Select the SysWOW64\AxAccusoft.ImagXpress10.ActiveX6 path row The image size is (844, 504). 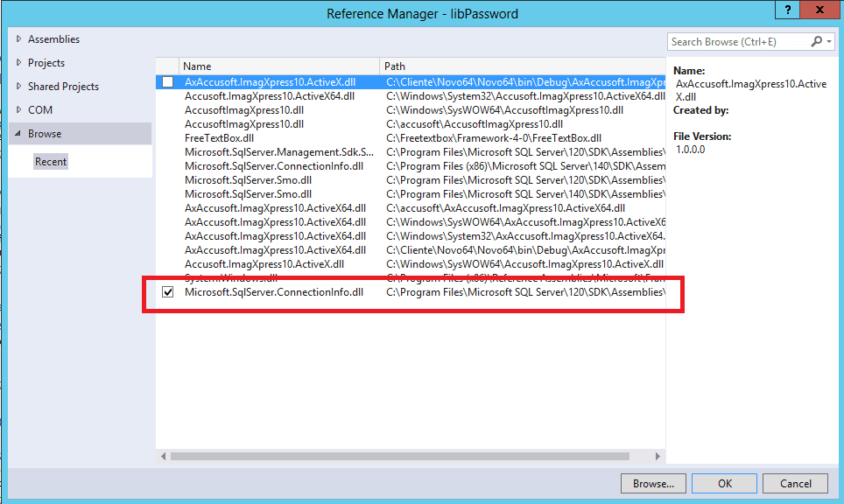(411, 222)
